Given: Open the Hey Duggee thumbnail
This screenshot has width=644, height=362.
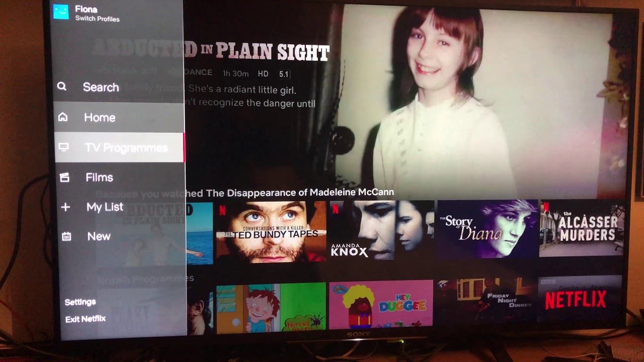Looking at the screenshot, I should click(381, 304).
